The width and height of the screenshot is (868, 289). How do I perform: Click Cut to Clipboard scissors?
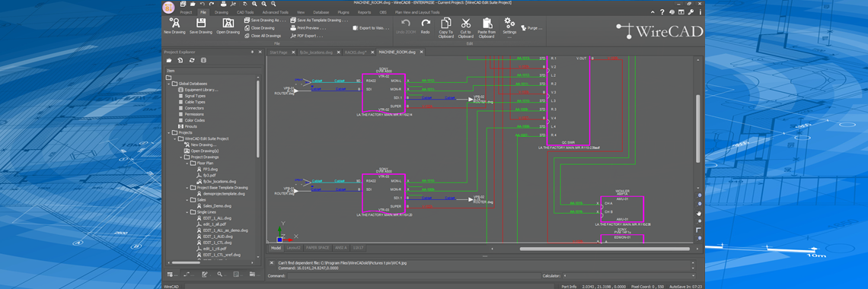click(465, 27)
